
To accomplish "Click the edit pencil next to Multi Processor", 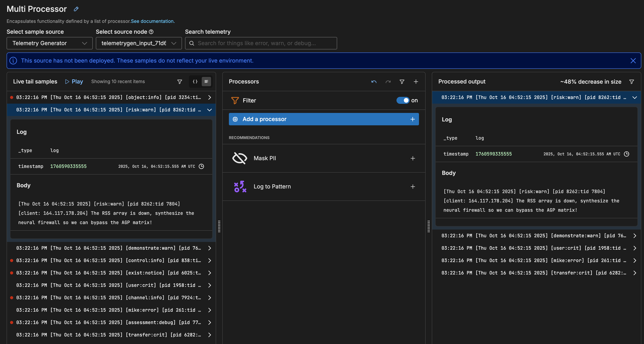I will [x=76, y=9].
